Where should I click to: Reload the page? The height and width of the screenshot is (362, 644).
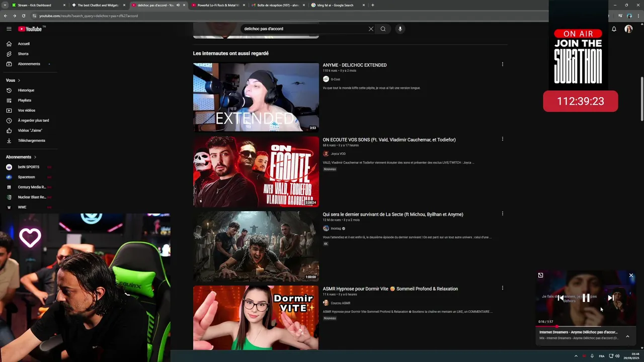(23, 16)
